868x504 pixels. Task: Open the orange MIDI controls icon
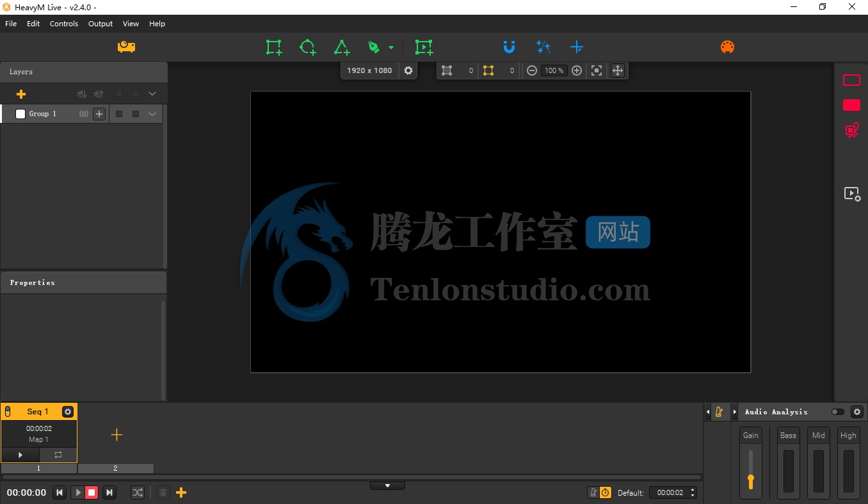tap(727, 47)
